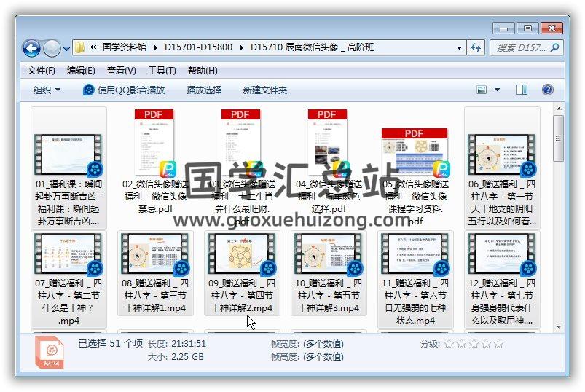
Task: Select 03_十二生肖养什么最旺财 PDF icon
Action: pyautogui.click(x=242, y=143)
